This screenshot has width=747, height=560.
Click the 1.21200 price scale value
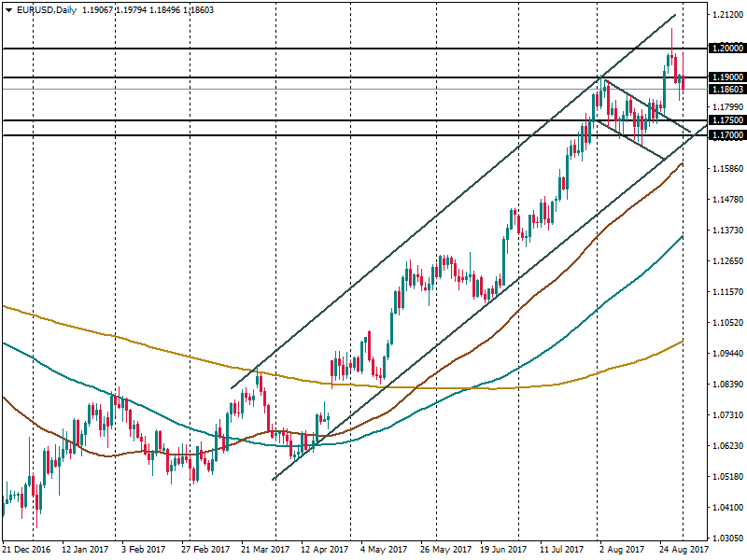coord(726,16)
